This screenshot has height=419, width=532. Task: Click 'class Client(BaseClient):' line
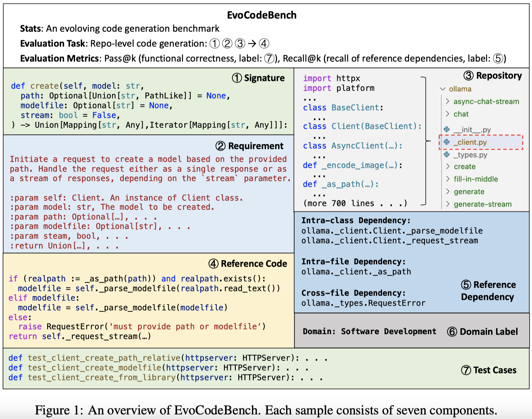[x=362, y=126]
